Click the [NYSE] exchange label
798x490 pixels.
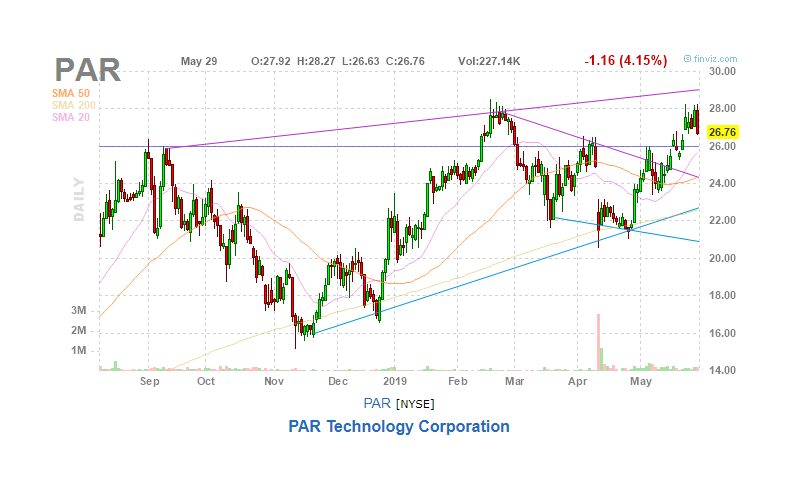point(415,404)
